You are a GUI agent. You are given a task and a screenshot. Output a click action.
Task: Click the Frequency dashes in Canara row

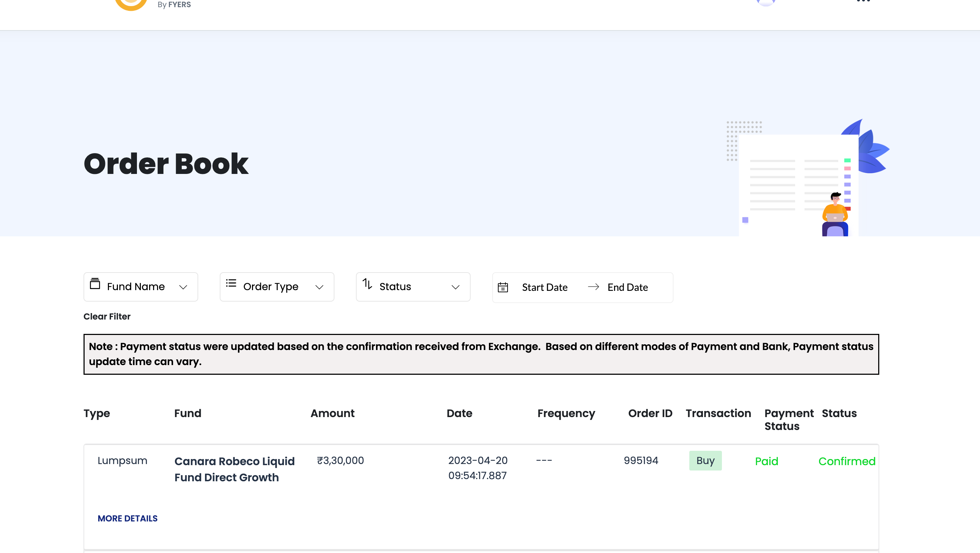point(544,460)
